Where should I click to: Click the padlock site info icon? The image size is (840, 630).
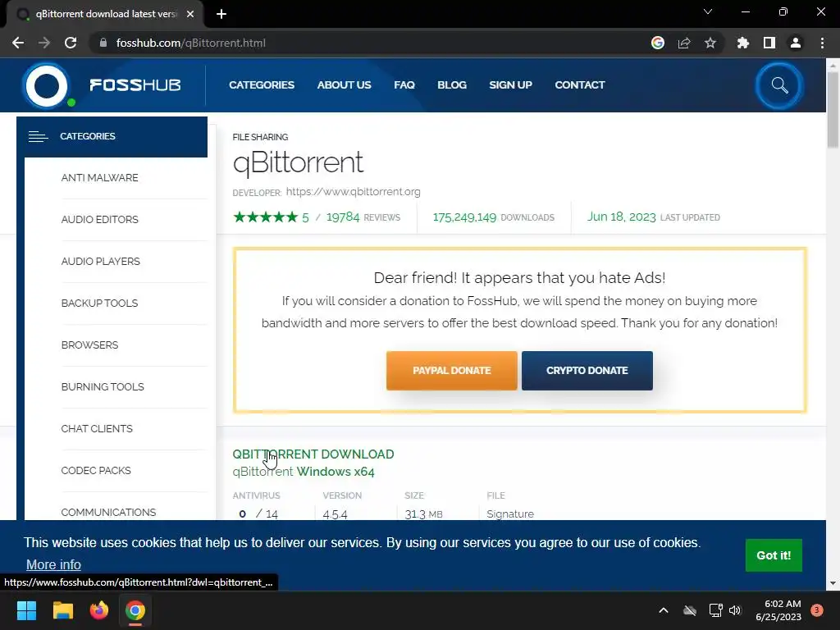tap(103, 43)
